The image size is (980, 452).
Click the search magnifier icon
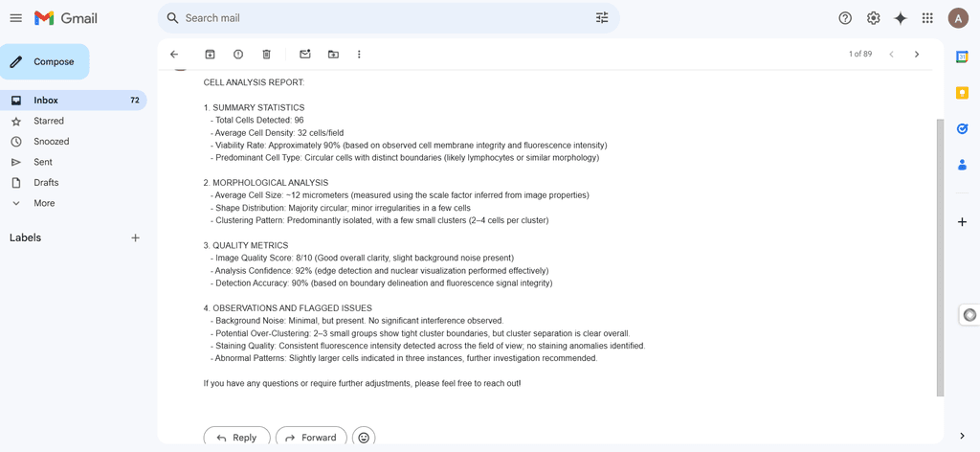(173, 18)
